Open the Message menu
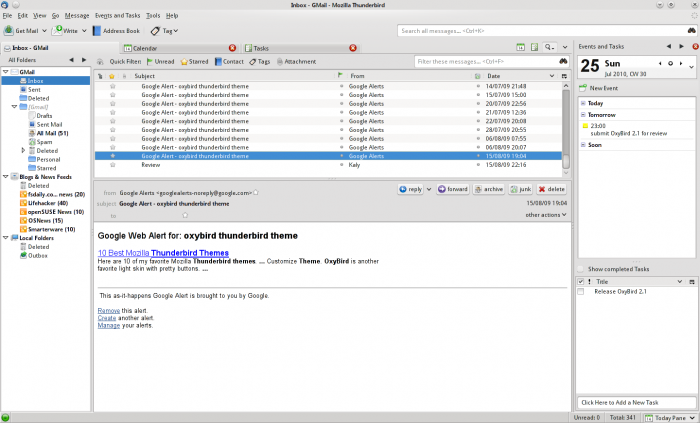The height and width of the screenshot is (423, 700). (77, 16)
